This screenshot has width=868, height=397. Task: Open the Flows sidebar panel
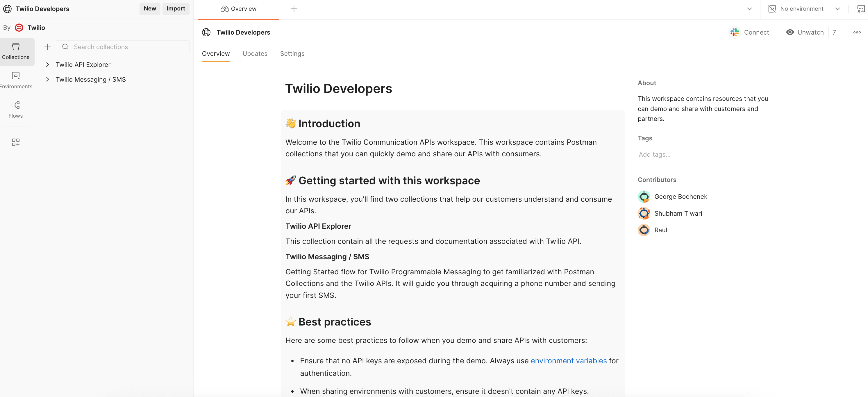[x=16, y=110]
